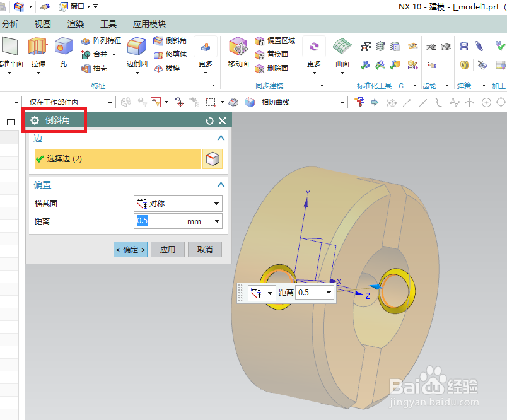Click the Datum Plane (基准平面) tool
This screenshot has height=420, width=507.
coord(9,52)
